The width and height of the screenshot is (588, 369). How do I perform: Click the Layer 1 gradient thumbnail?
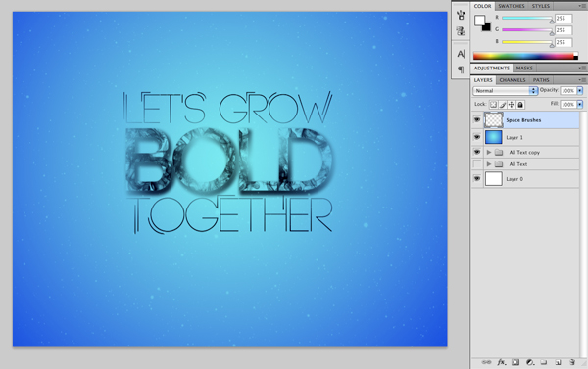coord(494,137)
